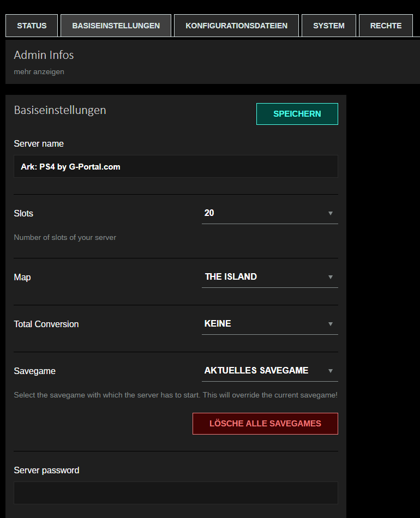The height and width of the screenshot is (518, 420).
Task: Click the Total Conversion dropdown arrow
Action: (x=330, y=324)
